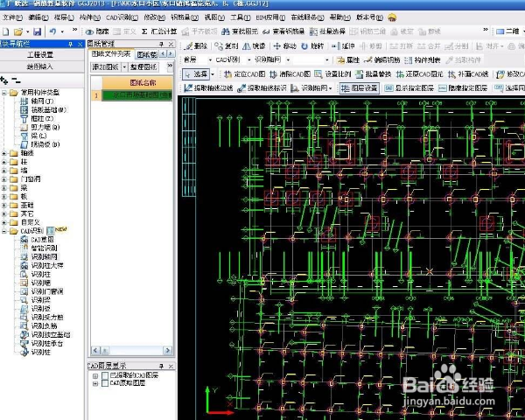Toggle the 隐藏 eye visibility button
This screenshot has width=525, height=420.
(97, 31)
